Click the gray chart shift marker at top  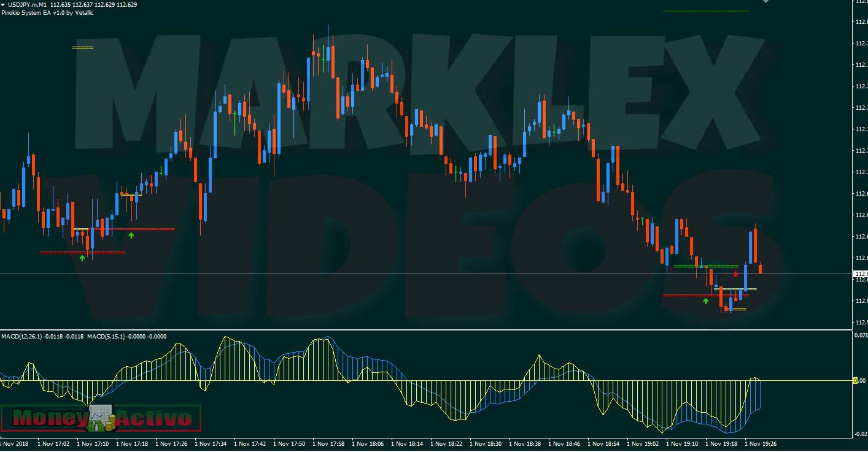765,1
